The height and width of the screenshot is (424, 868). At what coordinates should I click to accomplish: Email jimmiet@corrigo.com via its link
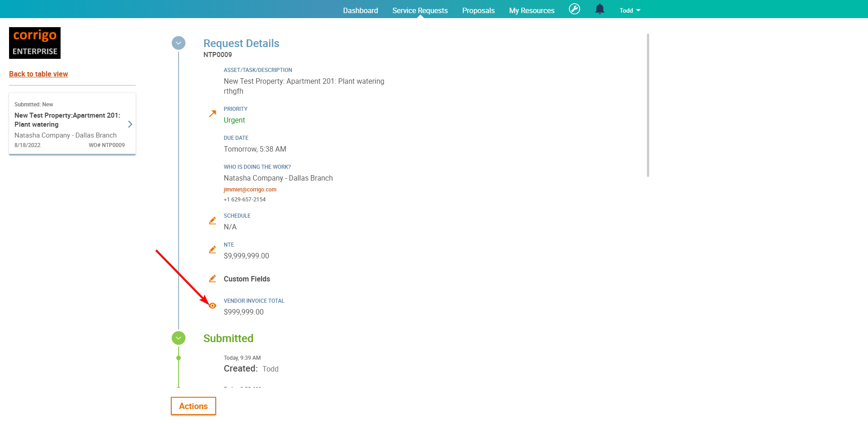point(250,190)
